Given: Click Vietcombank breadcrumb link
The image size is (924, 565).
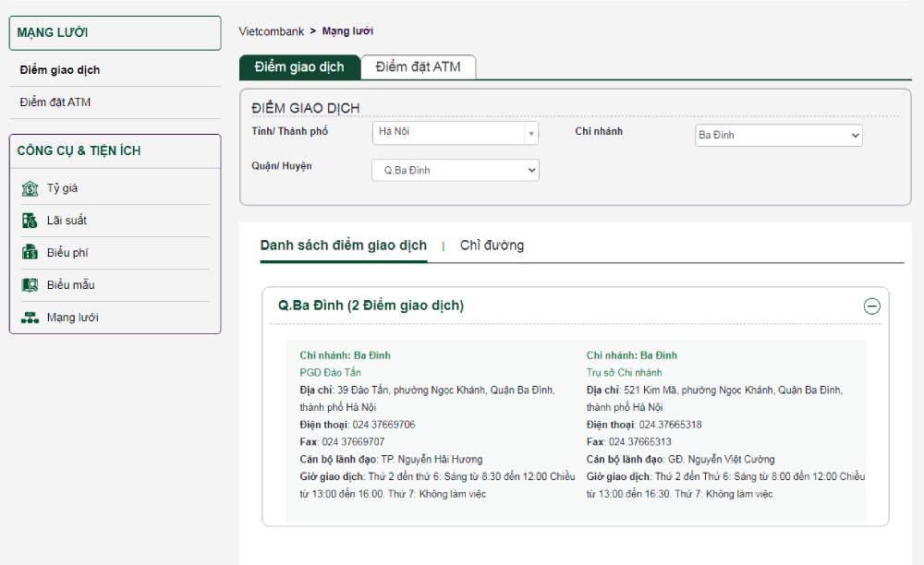Looking at the screenshot, I should coord(271,31).
